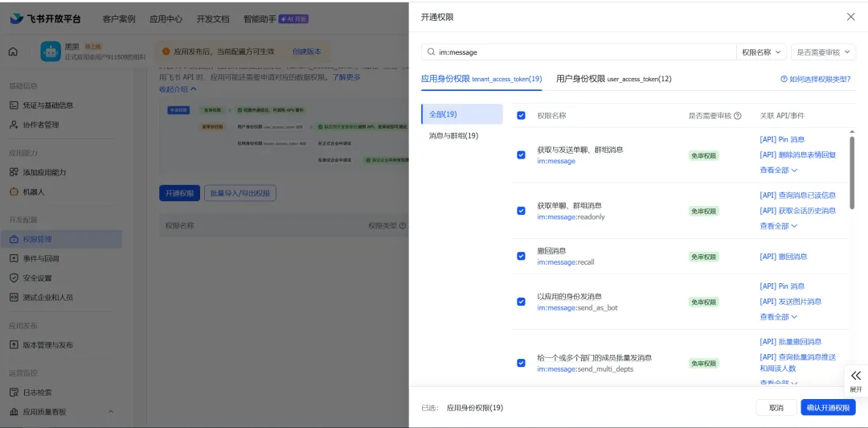This screenshot has height=428, width=868.
Task: Click the 取消 cancel button
Action: click(x=776, y=408)
